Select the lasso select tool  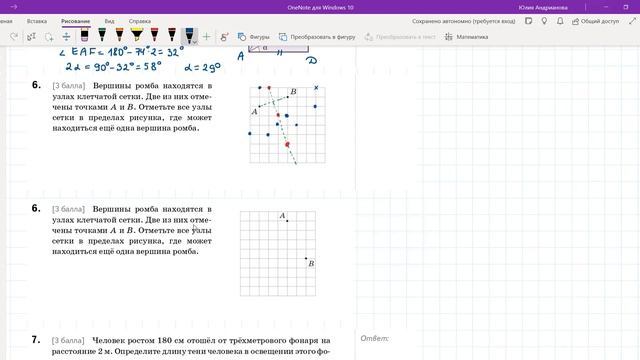coord(49,37)
